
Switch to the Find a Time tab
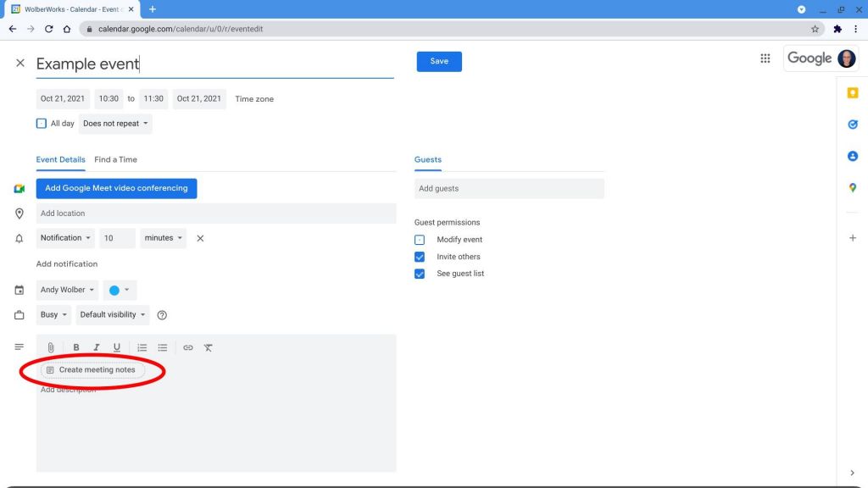point(116,159)
